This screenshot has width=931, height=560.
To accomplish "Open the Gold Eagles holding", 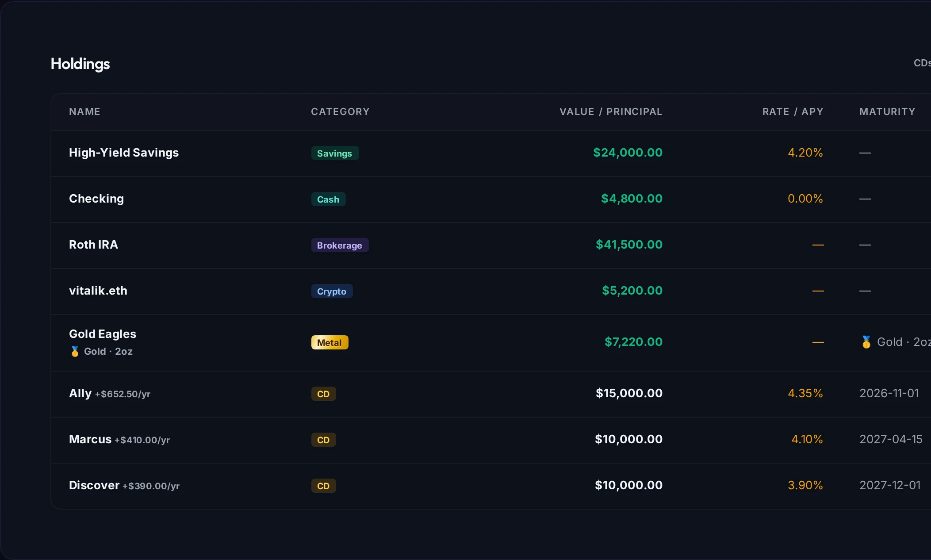I will tap(103, 334).
